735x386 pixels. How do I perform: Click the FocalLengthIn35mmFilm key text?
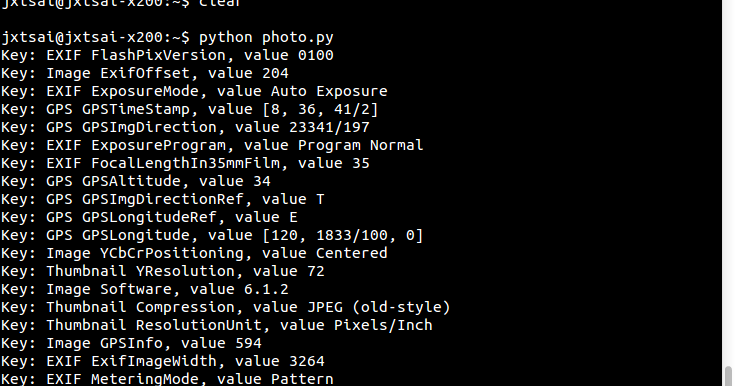(x=186, y=163)
